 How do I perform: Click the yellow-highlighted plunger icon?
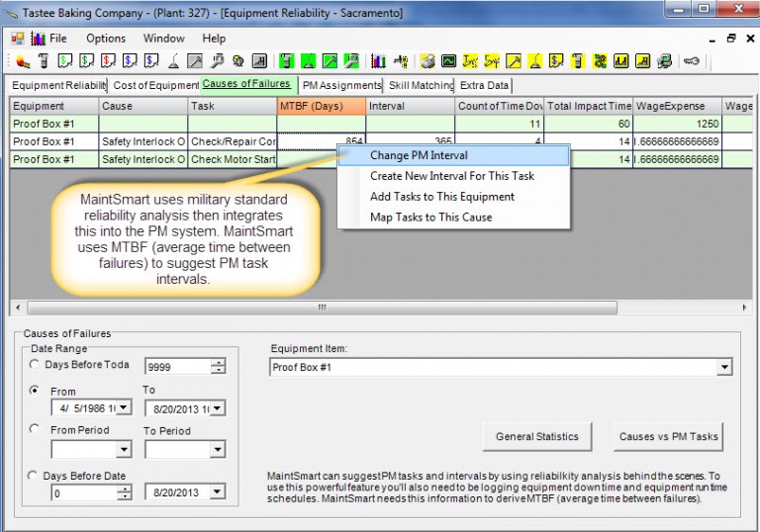pos(535,61)
